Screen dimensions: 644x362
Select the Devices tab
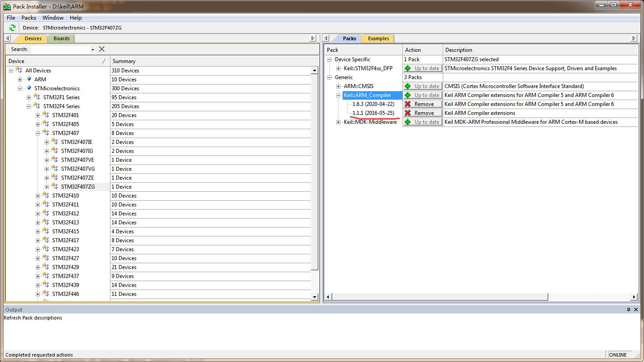point(33,38)
